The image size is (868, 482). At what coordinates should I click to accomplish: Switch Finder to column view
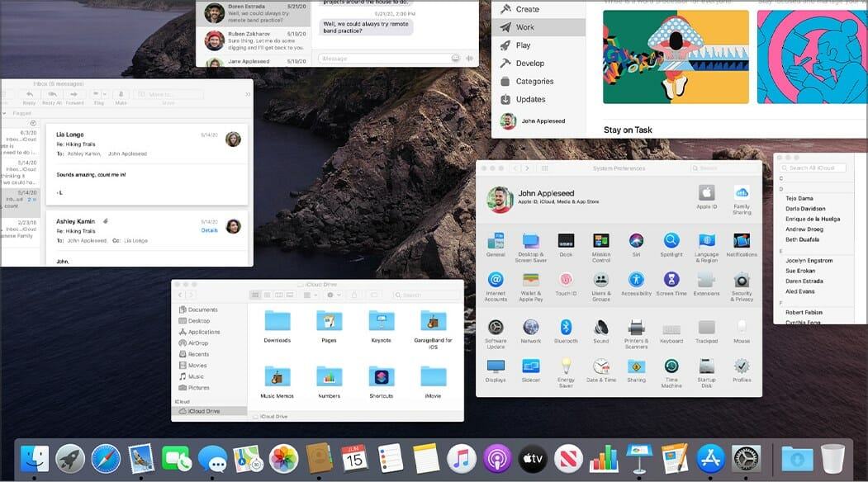(x=278, y=295)
